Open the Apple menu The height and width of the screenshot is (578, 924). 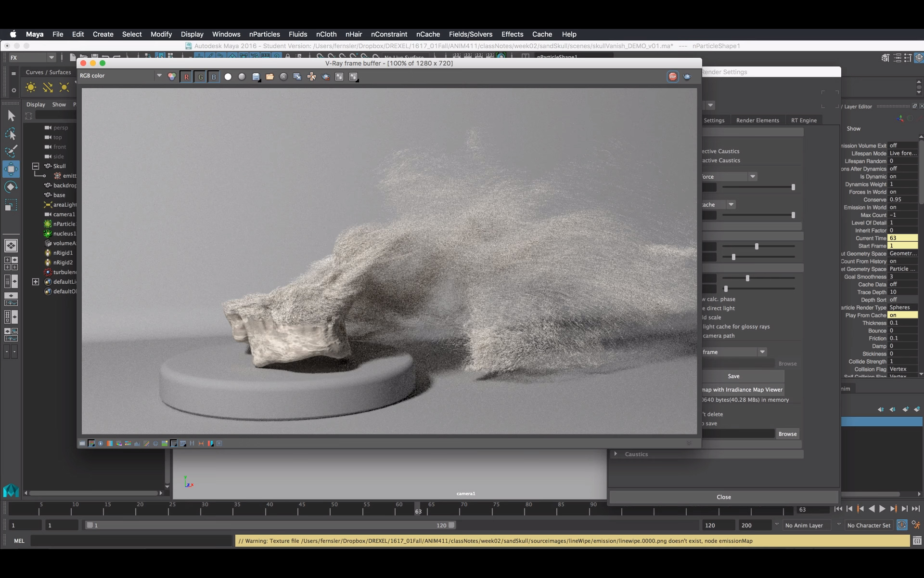(13, 34)
